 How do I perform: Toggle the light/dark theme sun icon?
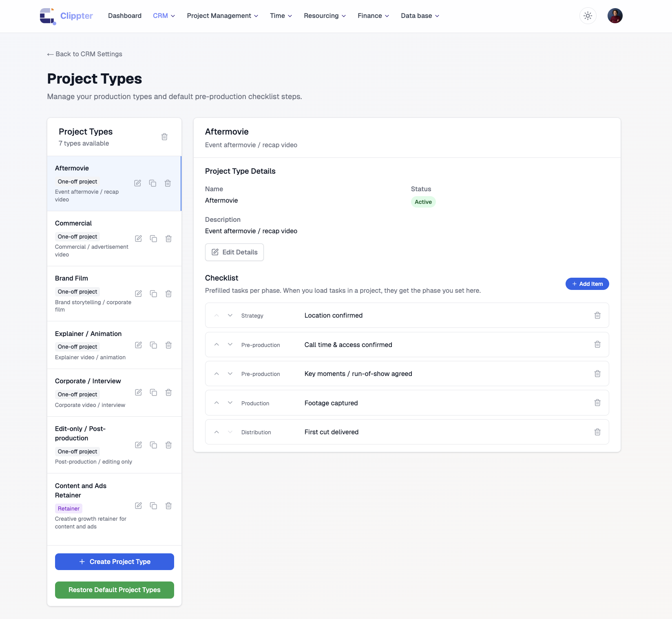588,16
